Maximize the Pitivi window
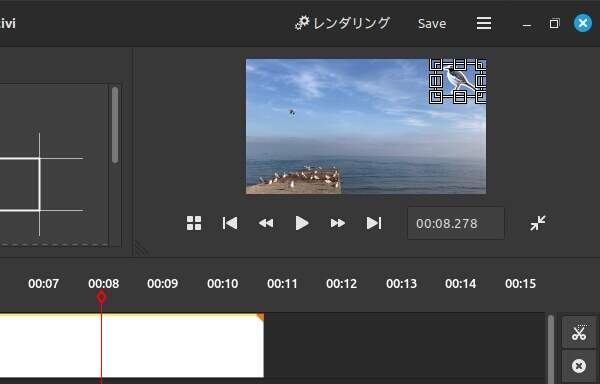600x384 pixels. 554,24
